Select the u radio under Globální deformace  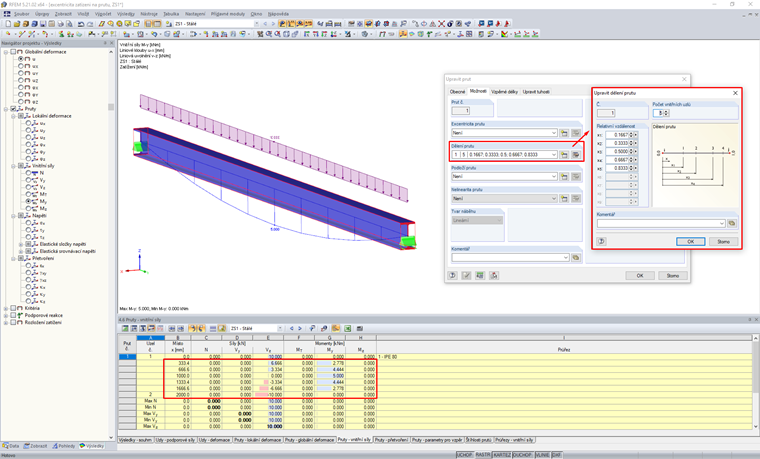21,59
